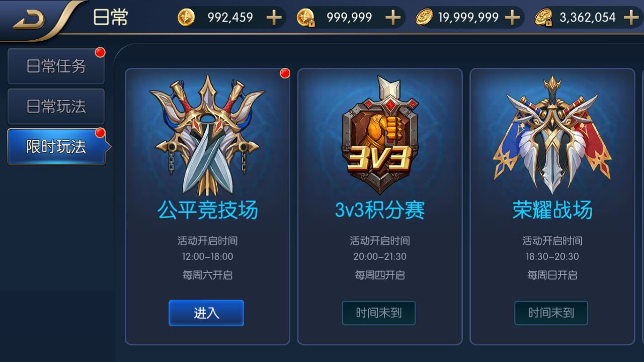The width and height of the screenshot is (644, 362).
Task: Click 时间未到 under 3v3积分赛
Action: pos(379,313)
